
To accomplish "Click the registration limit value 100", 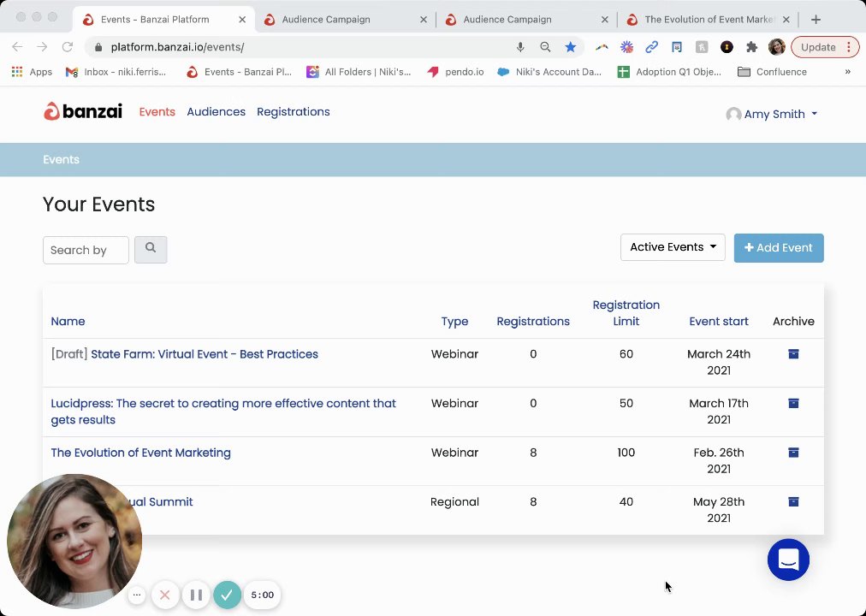I will pos(626,453).
